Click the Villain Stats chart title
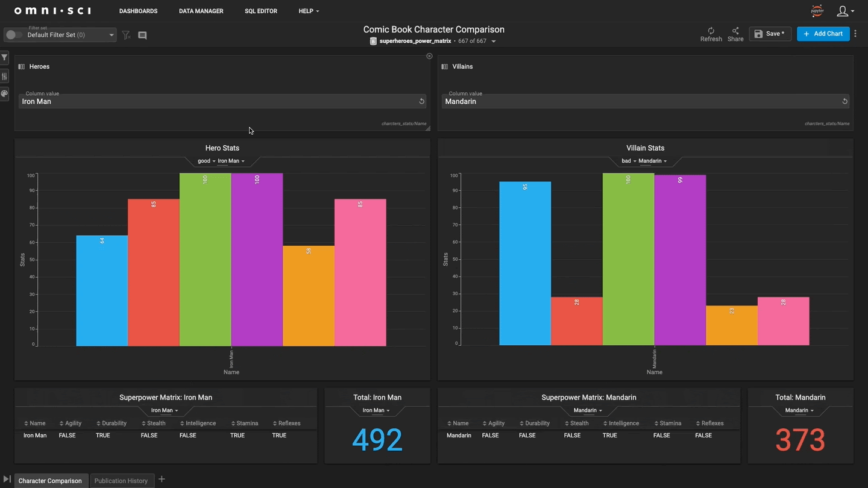This screenshot has width=868, height=488. click(x=645, y=148)
